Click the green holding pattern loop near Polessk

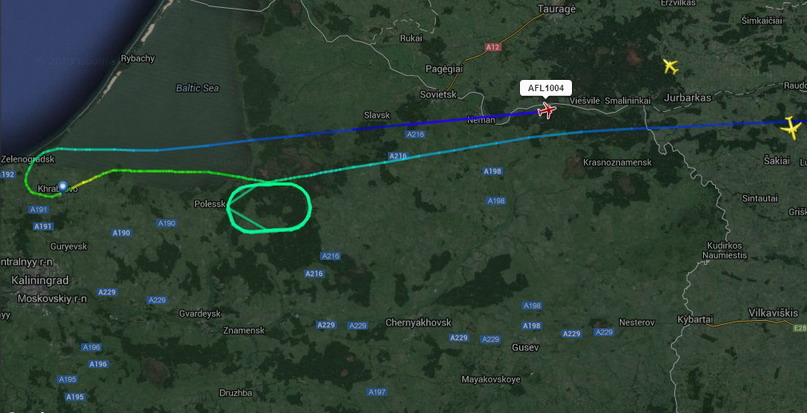click(x=269, y=207)
